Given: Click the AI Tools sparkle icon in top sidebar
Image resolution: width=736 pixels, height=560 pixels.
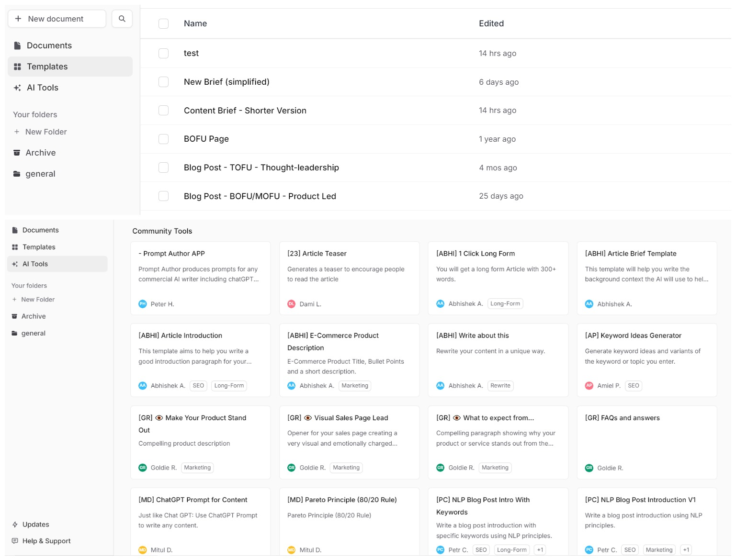Looking at the screenshot, I should [17, 88].
